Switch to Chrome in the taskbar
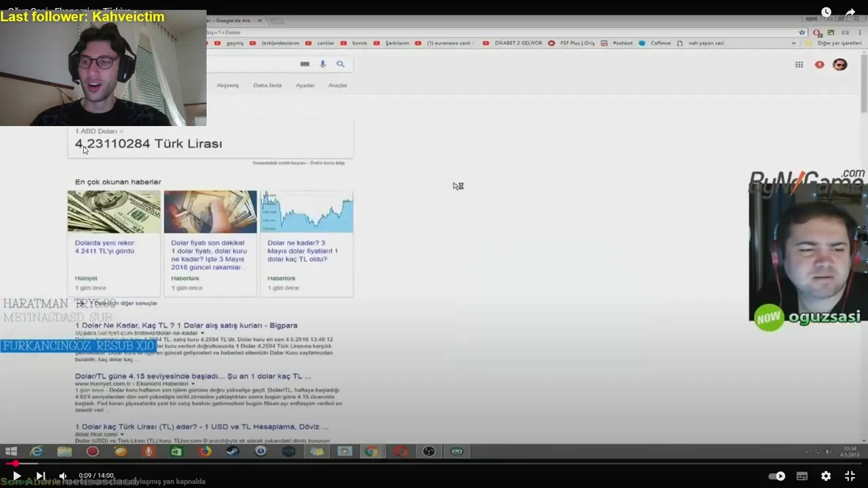The width and height of the screenshot is (868, 488). pyautogui.click(x=371, y=451)
